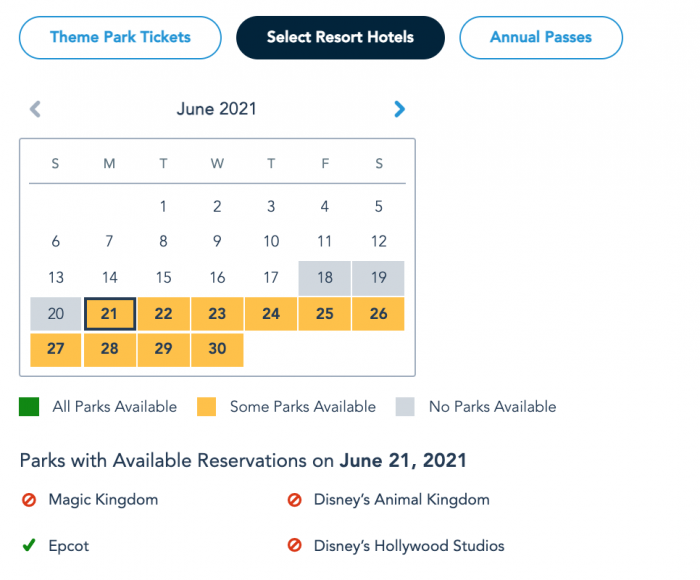Select June 27 date cell
Viewport: 700px width, 580px height.
[56, 349]
